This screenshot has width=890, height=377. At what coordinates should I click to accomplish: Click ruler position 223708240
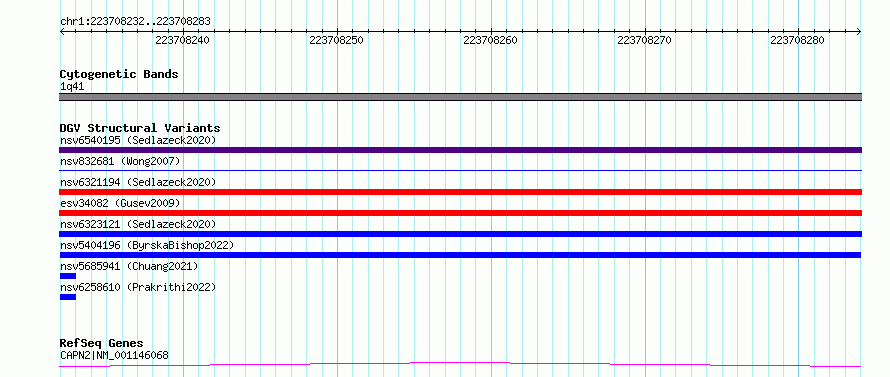coord(182,40)
